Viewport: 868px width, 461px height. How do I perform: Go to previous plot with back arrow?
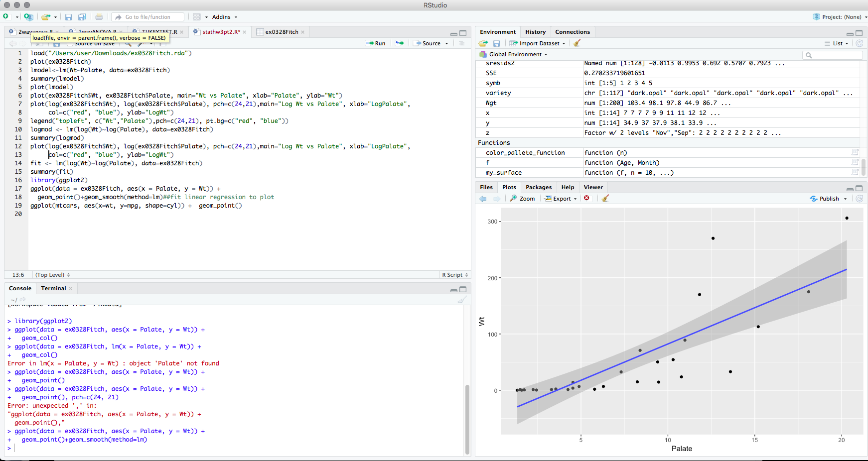coord(483,199)
